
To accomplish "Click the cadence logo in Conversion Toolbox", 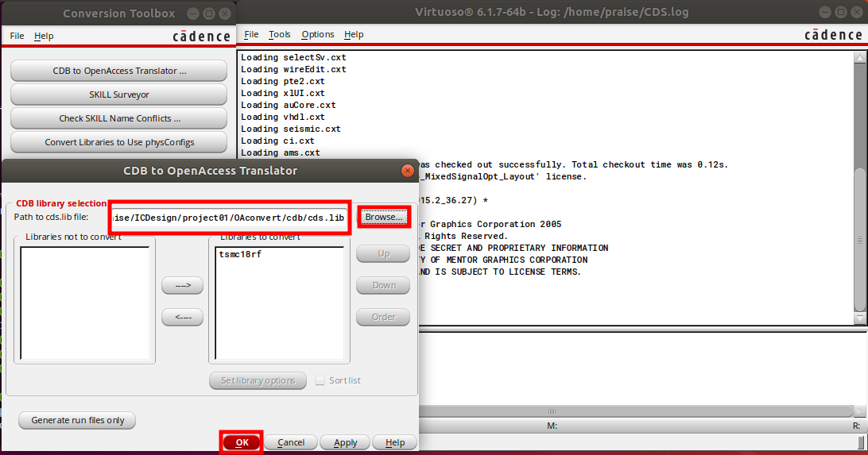I will [x=202, y=37].
